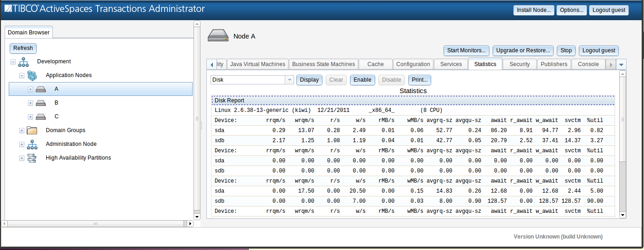Select Application Nodes tree label
The width and height of the screenshot is (644, 250).
(x=69, y=75)
